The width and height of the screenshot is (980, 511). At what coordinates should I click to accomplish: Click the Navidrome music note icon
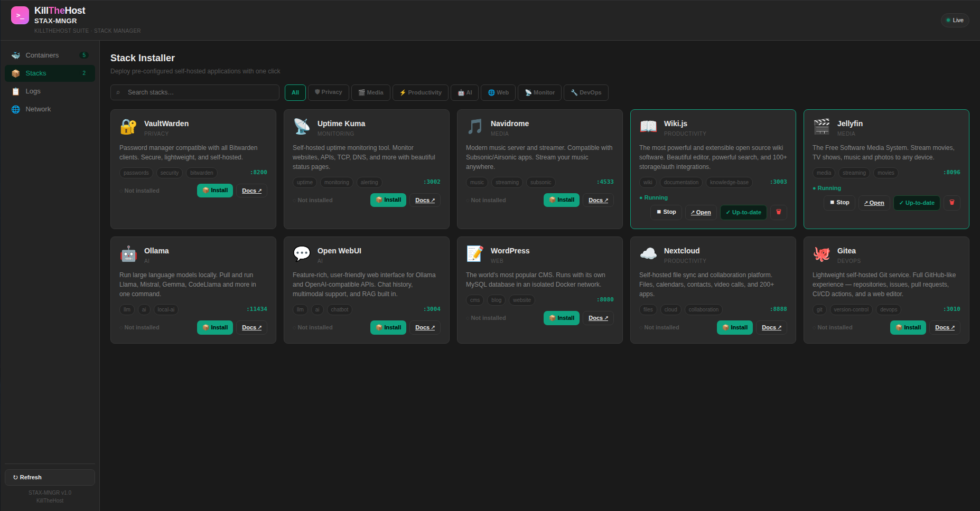[x=475, y=127]
